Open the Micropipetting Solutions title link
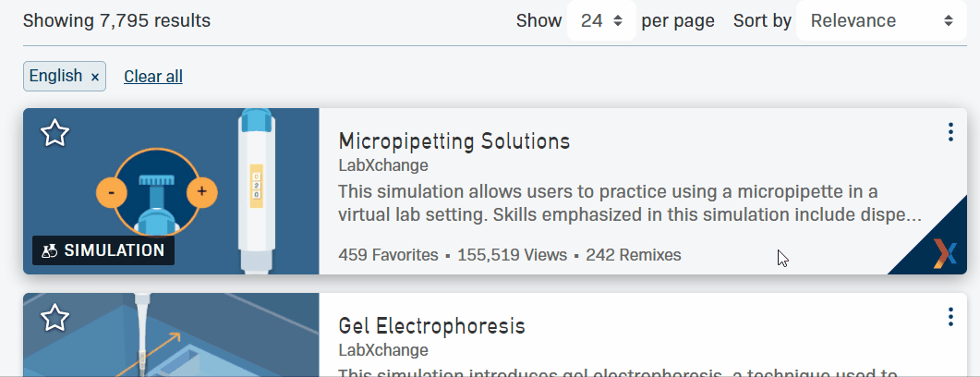Viewport: 980px width, 377px height. (x=454, y=141)
